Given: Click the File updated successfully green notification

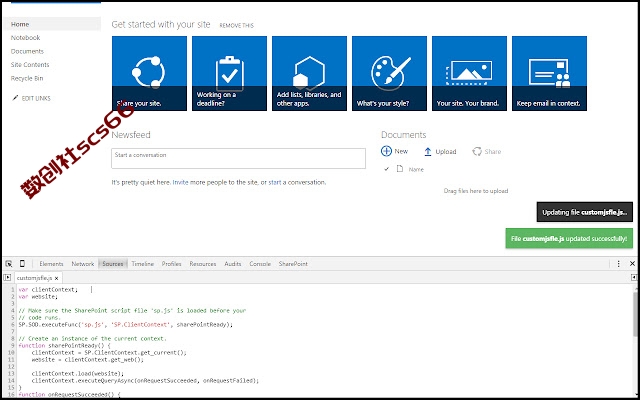Looking at the screenshot, I should [x=569, y=238].
